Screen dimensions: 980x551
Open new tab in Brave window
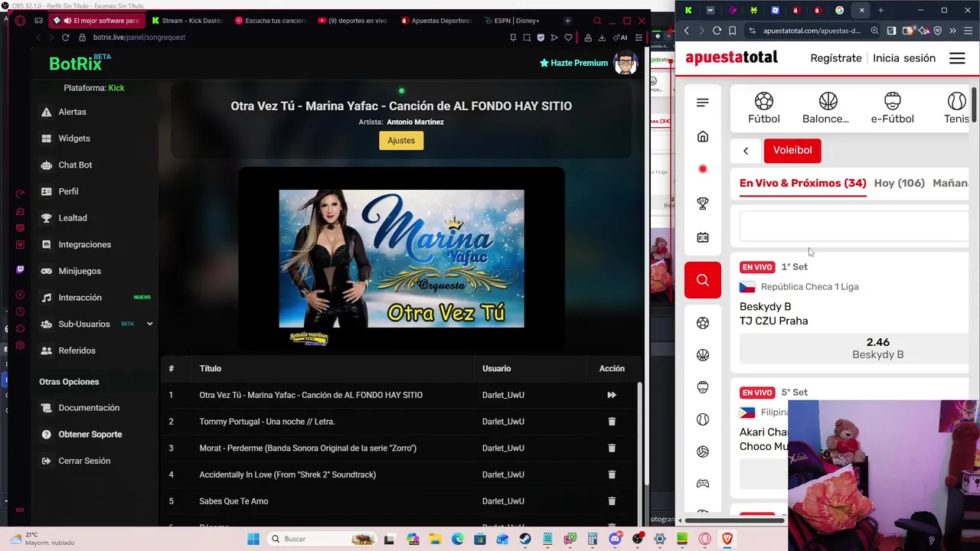tap(880, 10)
